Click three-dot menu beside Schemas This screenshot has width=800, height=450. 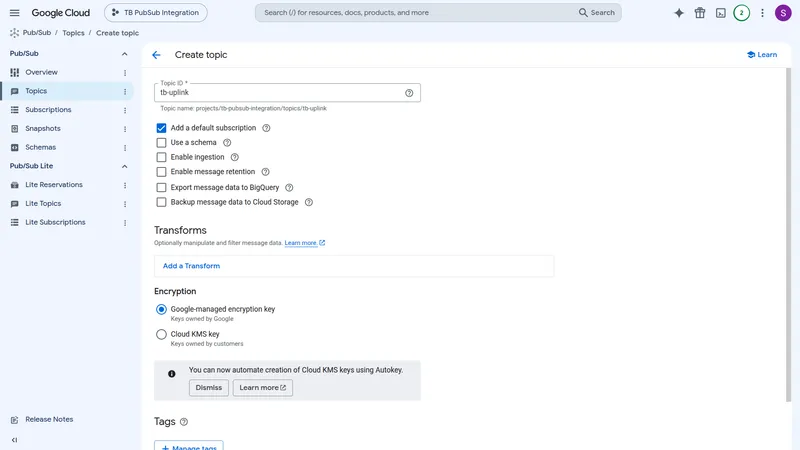click(x=125, y=148)
